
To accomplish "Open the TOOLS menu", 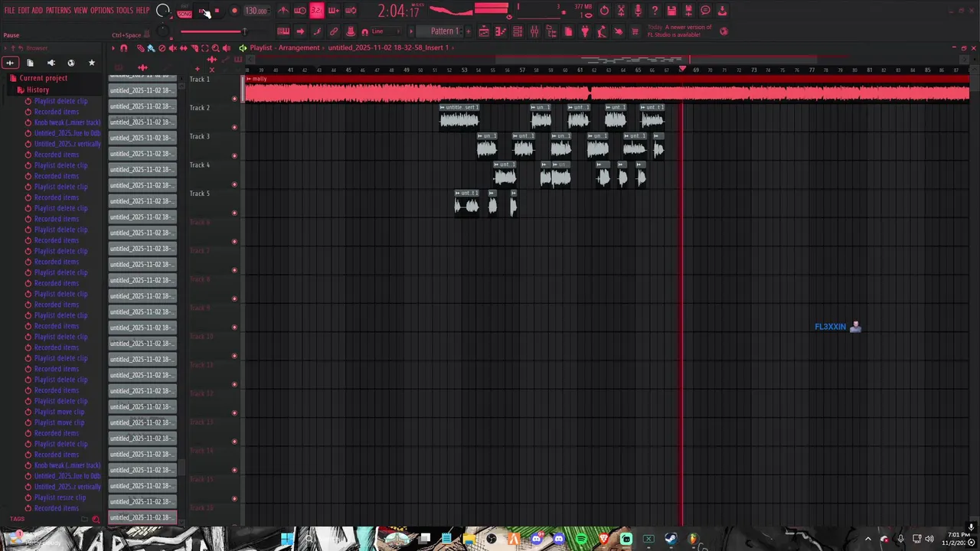I will 125,11.
